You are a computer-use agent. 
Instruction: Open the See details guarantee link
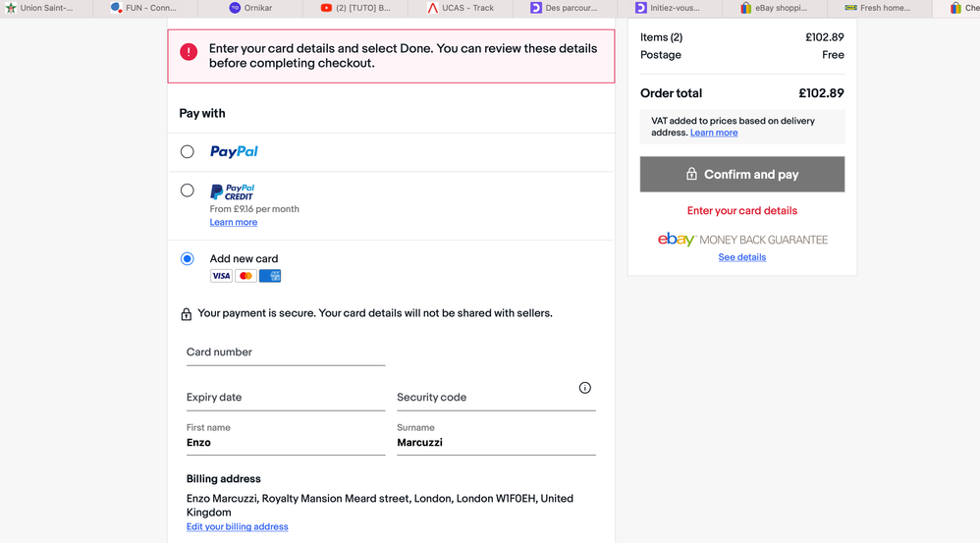(x=742, y=257)
